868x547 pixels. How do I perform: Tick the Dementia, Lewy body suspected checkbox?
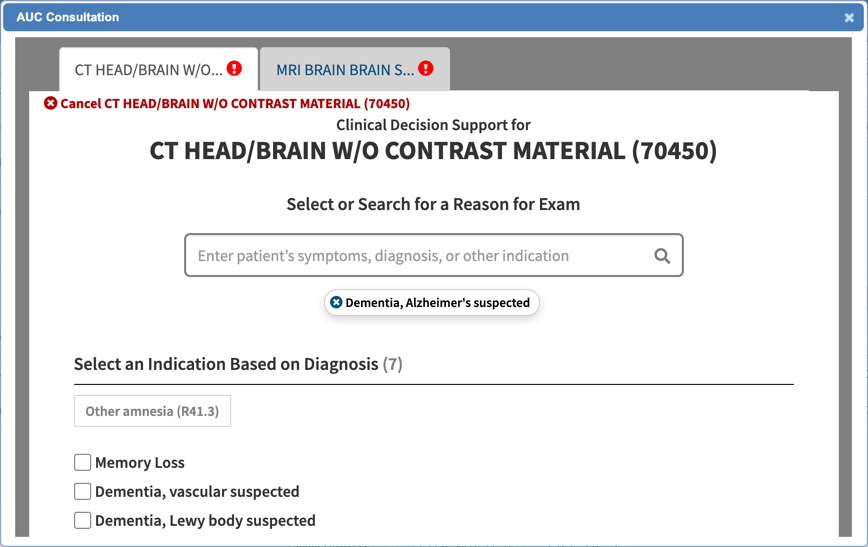(x=83, y=520)
